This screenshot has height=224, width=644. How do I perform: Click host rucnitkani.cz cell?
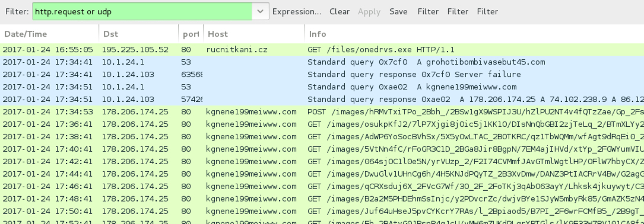click(237, 50)
